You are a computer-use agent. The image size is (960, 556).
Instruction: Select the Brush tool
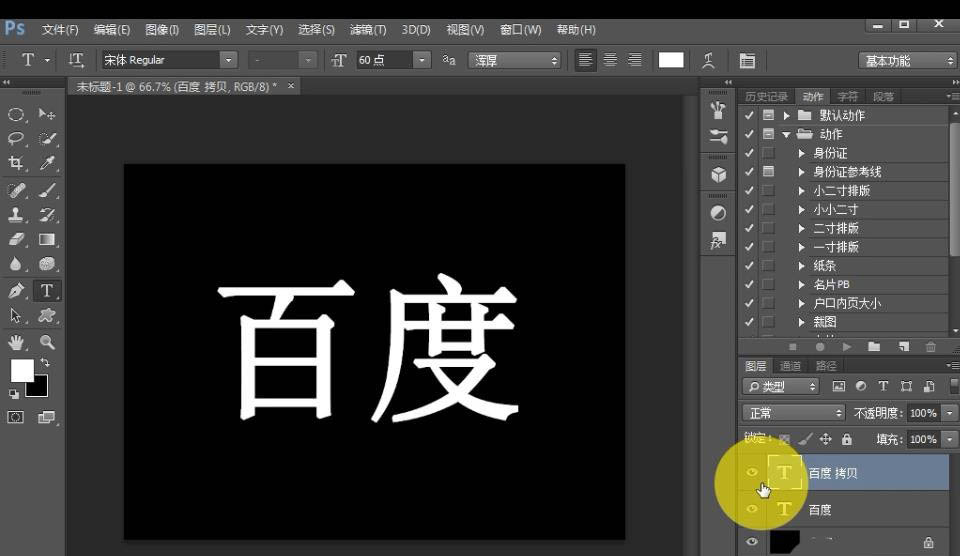(x=47, y=190)
